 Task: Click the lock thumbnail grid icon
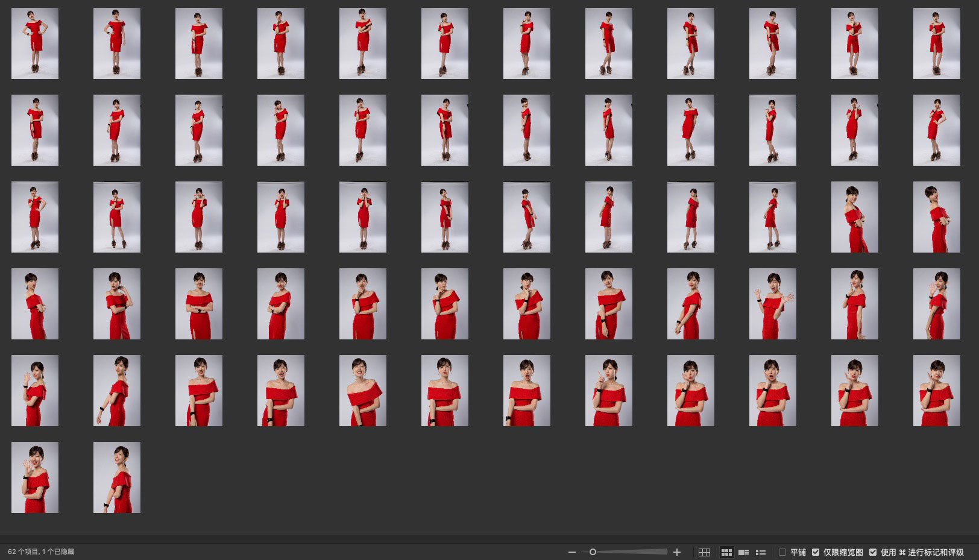click(704, 552)
